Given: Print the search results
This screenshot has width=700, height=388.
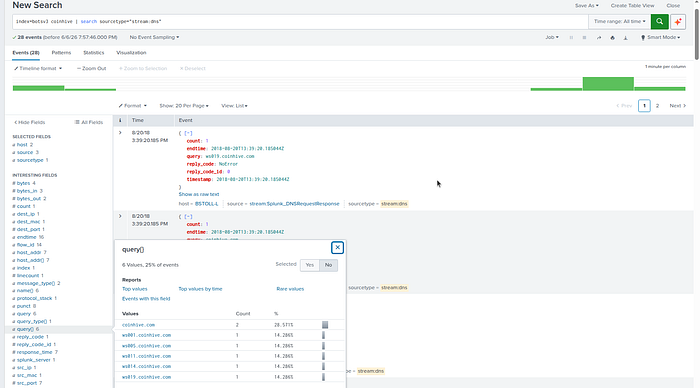Looking at the screenshot, I should point(612,38).
